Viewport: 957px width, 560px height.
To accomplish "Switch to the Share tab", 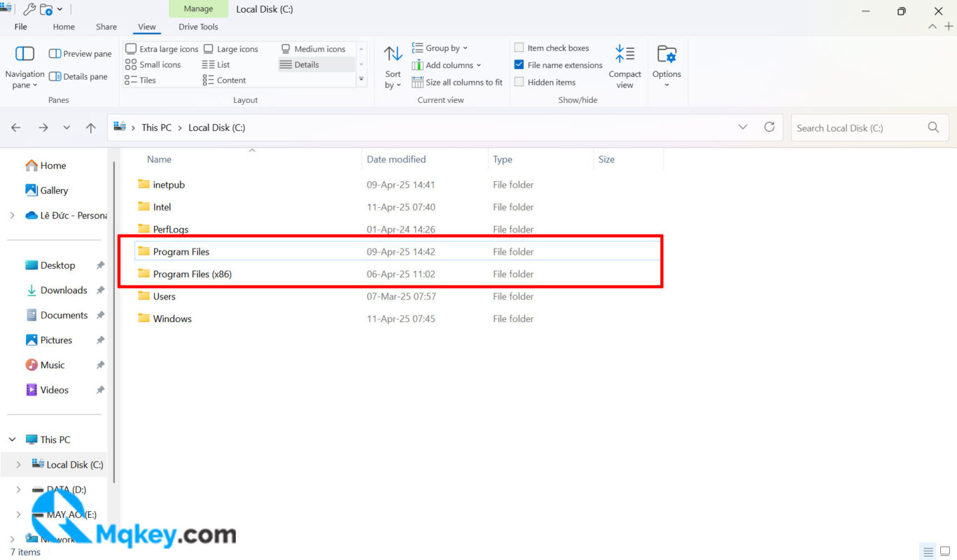I will tap(106, 27).
